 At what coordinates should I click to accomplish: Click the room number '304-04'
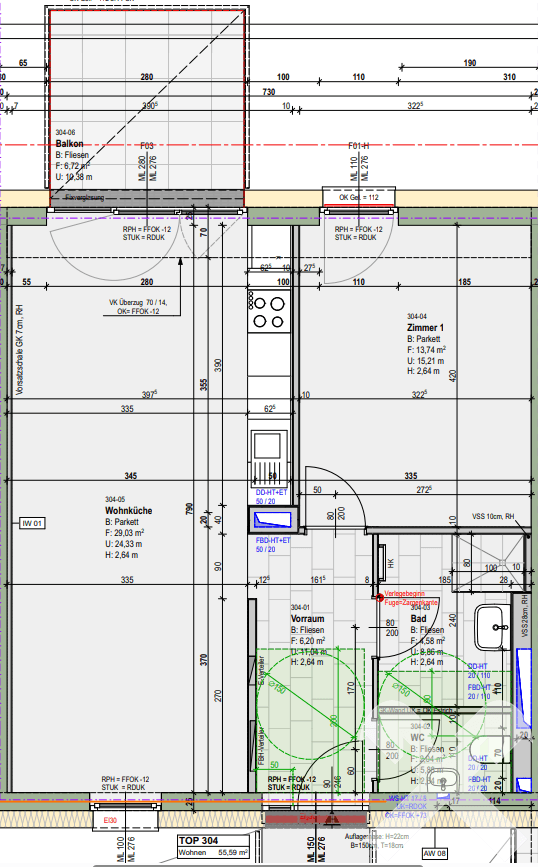click(417, 317)
